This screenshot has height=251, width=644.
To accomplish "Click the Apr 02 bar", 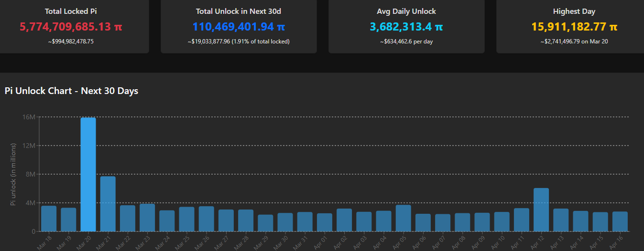I will pyautogui.click(x=344, y=220).
